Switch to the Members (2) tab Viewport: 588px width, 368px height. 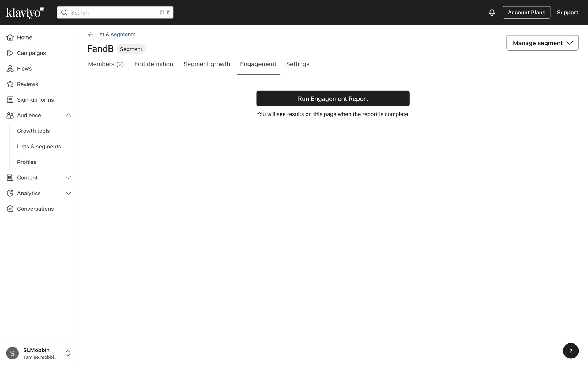tap(106, 64)
